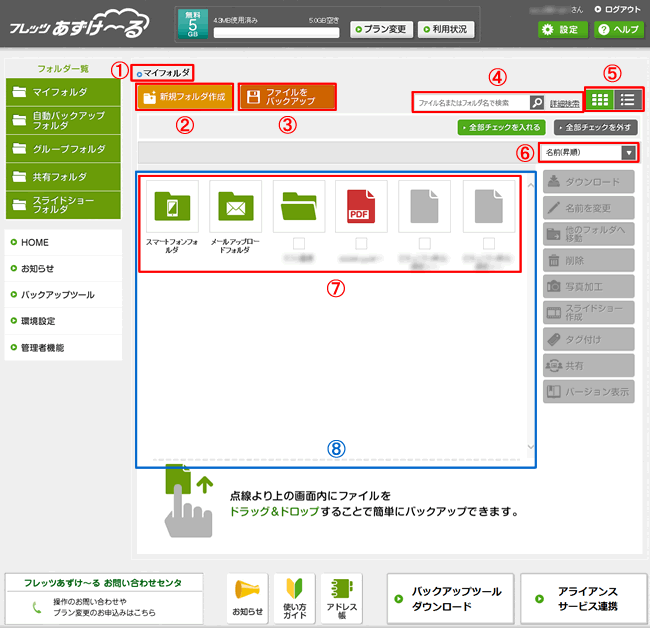
Task: Click file list scroll up arrow
Action: pos(531,185)
